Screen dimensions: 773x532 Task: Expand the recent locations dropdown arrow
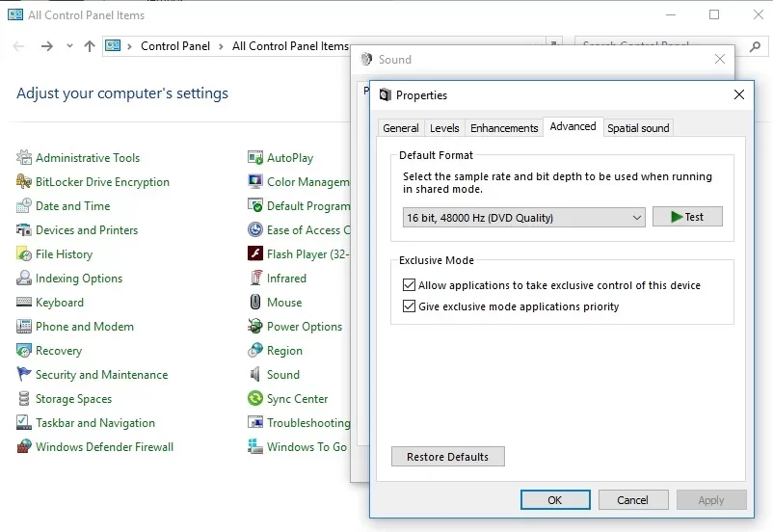pyautogui.click(x=69, y=46)
